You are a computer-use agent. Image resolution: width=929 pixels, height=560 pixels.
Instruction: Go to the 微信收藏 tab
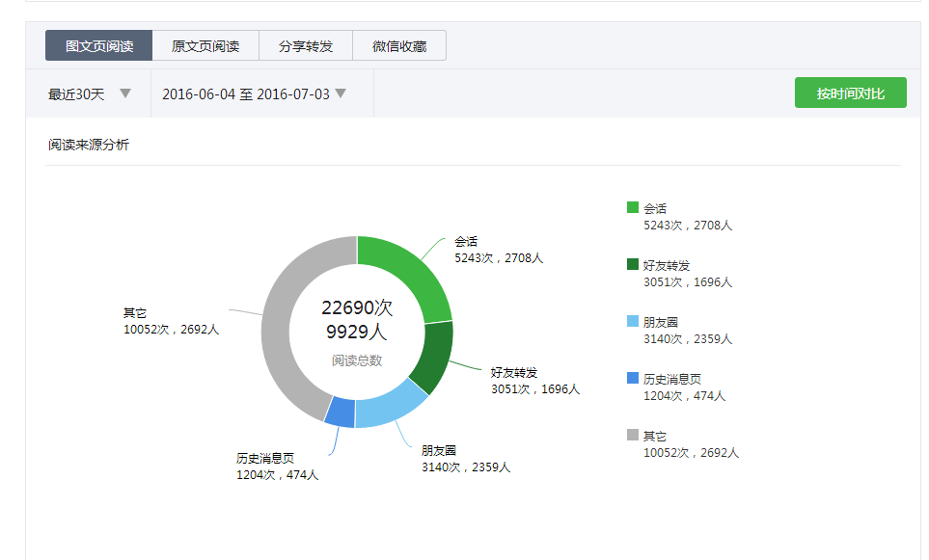point(399,45)
